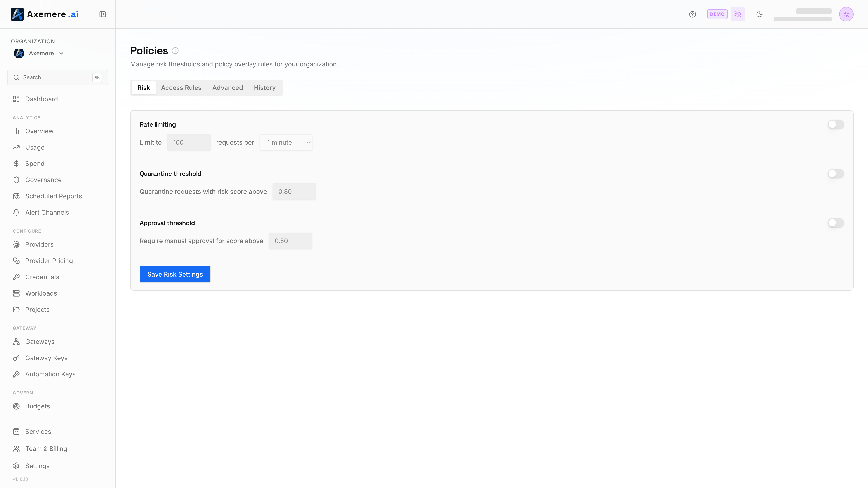The image size is (868, 488).
Task: Toggle the hidden-eye privacy icon
Action: (738, 14)
